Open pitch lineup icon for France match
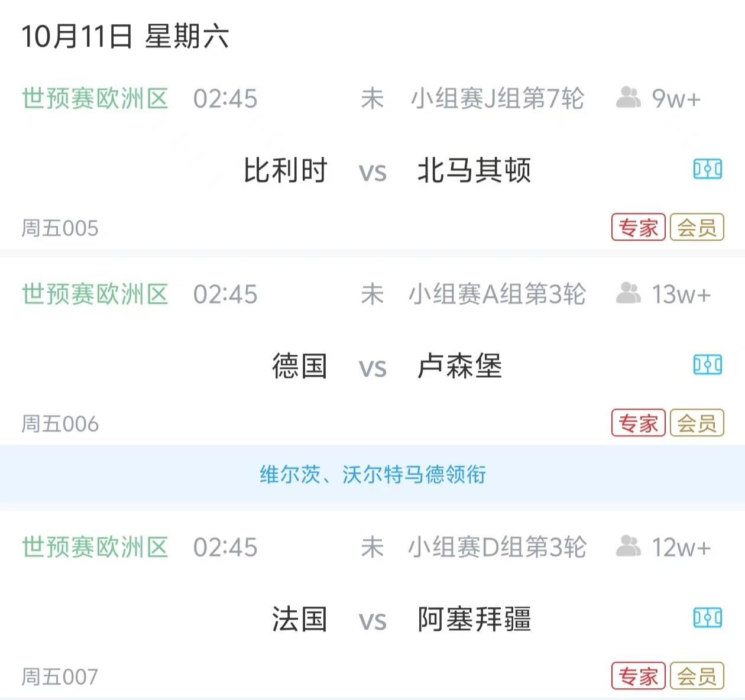 707,618
